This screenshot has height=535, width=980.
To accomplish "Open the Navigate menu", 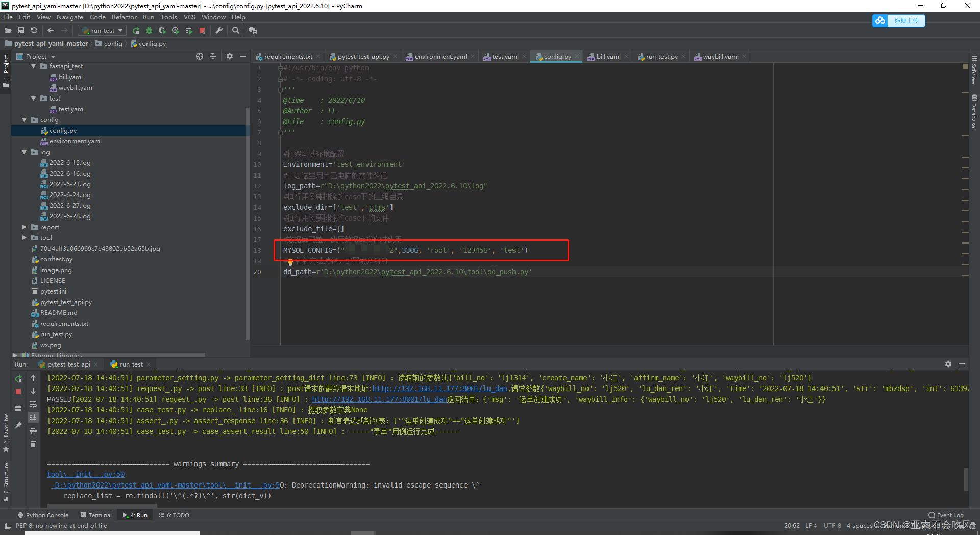I will [70, 17].
